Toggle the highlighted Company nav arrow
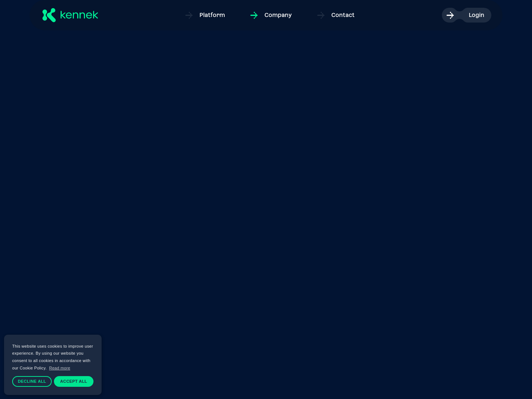Viewport: 532px width, 399px height. (254, 15)
